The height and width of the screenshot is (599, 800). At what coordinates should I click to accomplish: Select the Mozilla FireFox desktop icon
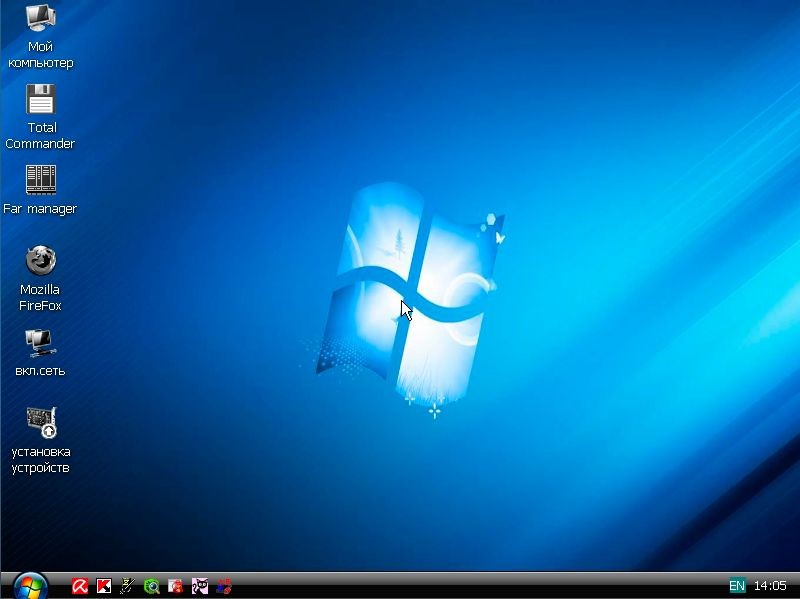(x=40, y=261)
